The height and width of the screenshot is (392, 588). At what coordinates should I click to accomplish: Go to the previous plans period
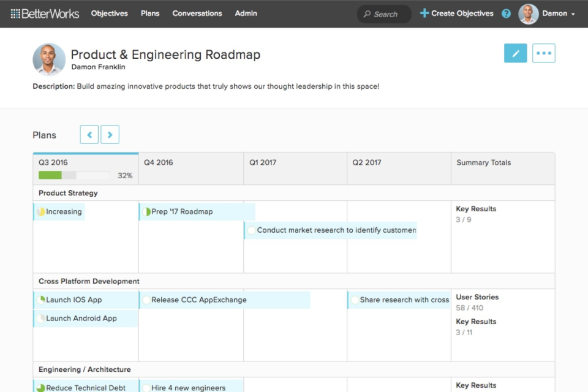(89, 135)
